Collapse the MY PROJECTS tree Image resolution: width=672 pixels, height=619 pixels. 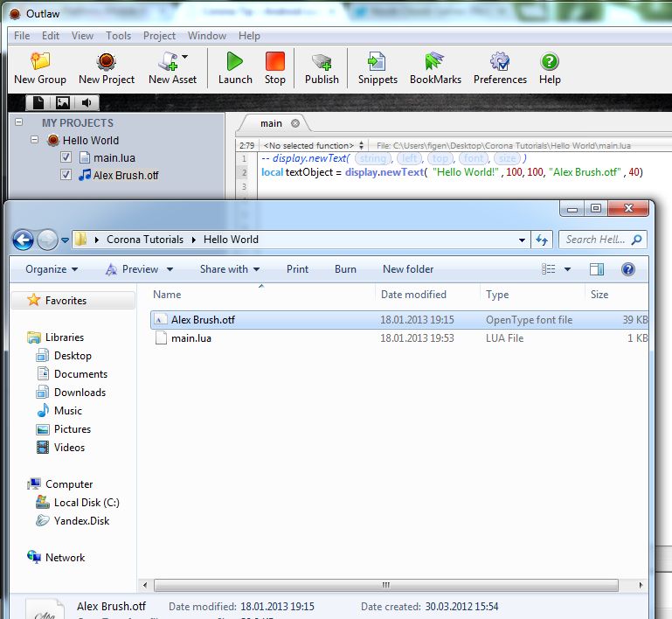click(18, 122)
